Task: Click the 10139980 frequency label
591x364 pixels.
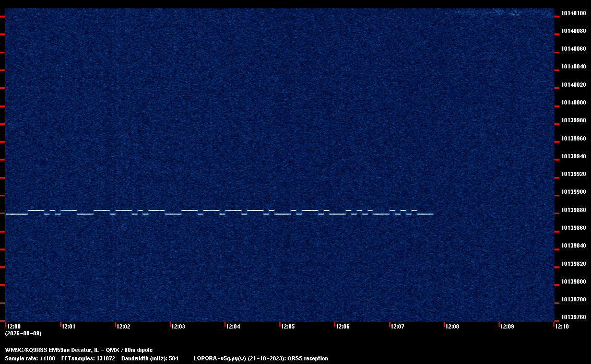Action: tap(573, 120)
